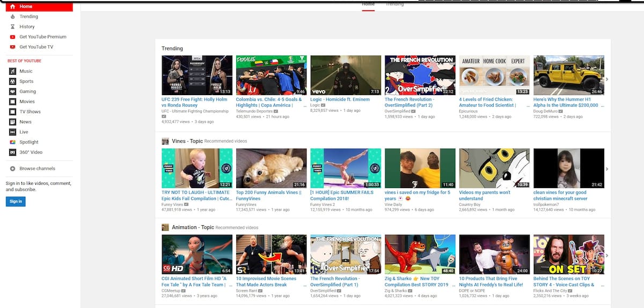Open the Try Not To Laugh kids thumbnail
This screenshot has width=644, height=308.
tap(197, 168)
